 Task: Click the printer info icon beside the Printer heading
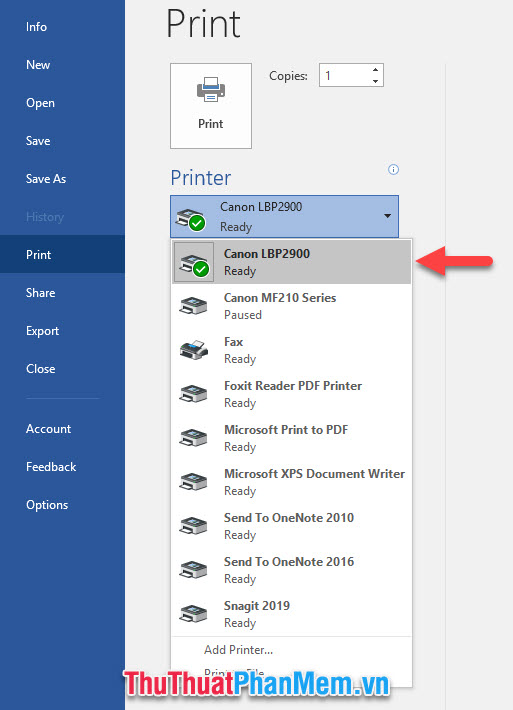click(393, 170)
